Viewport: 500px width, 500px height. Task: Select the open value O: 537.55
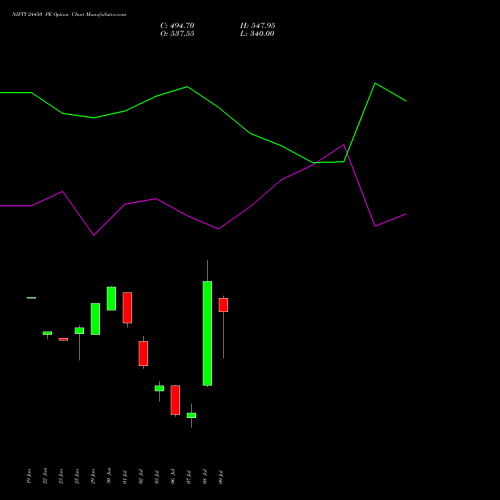(x=177, y=34)
